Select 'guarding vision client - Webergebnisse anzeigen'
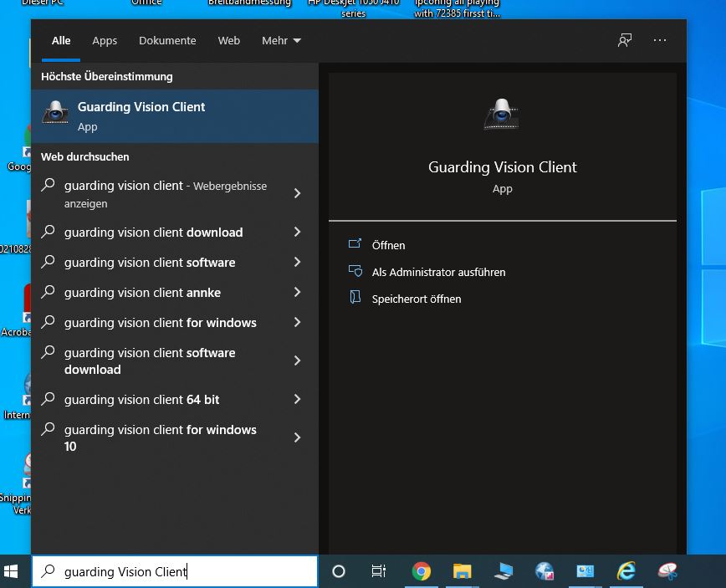Screen dimensions: 726x588 pos(175,194)
